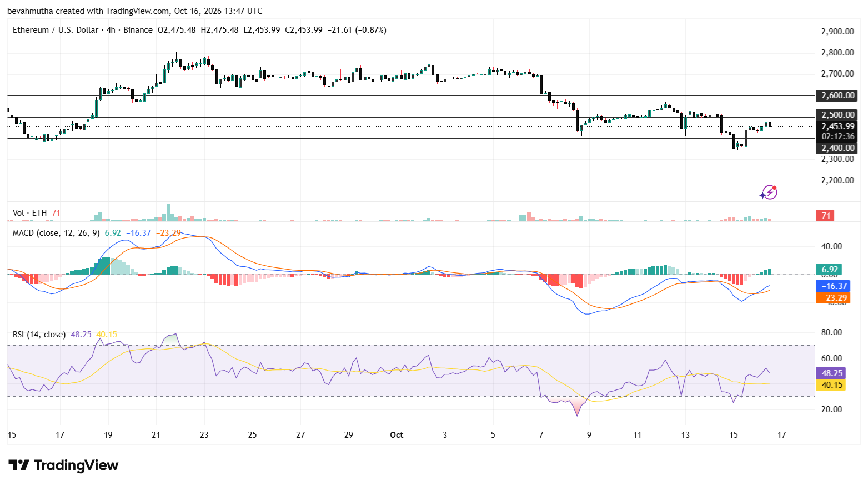
Task: Click the bar countdown timer 02:12:36
Action: coord(837,136)
